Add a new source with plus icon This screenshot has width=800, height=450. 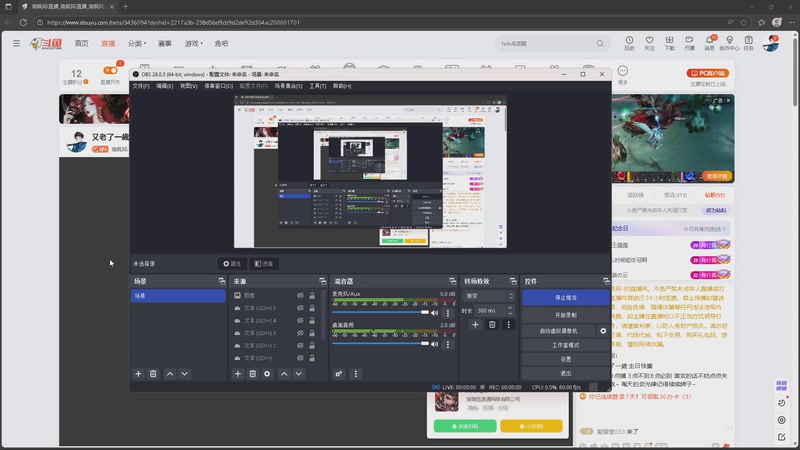(237, 374)
